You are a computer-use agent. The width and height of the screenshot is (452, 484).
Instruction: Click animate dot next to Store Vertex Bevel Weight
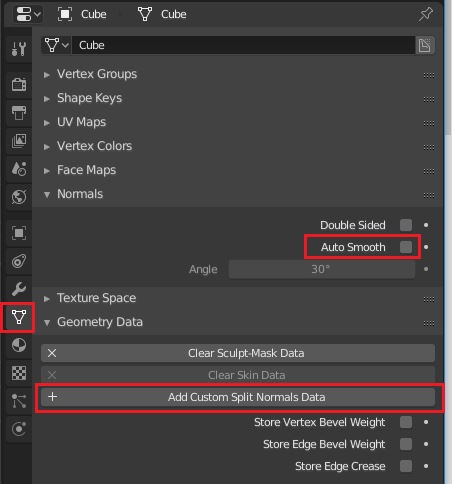[x=426, y=422]
